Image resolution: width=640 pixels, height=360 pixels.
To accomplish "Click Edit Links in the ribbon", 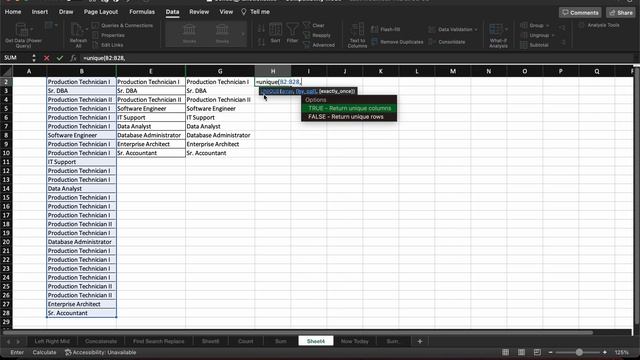I will (108, 45).
